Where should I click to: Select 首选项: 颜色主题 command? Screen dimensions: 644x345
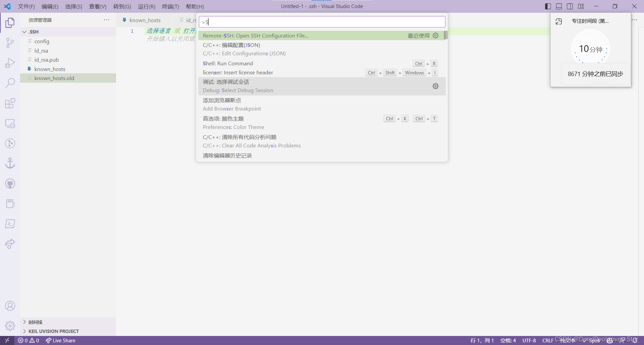pos(322,123)
